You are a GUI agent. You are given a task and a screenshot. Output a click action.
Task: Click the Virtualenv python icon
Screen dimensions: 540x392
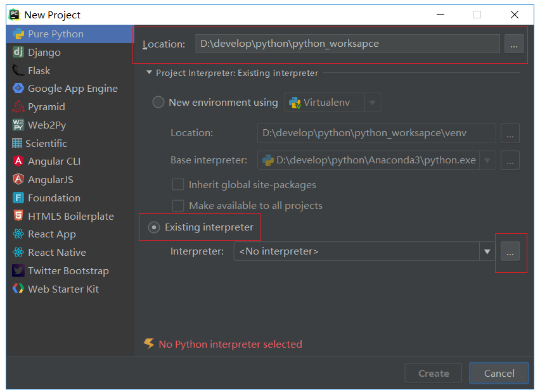pyautogui.click(x=295, y=103)
